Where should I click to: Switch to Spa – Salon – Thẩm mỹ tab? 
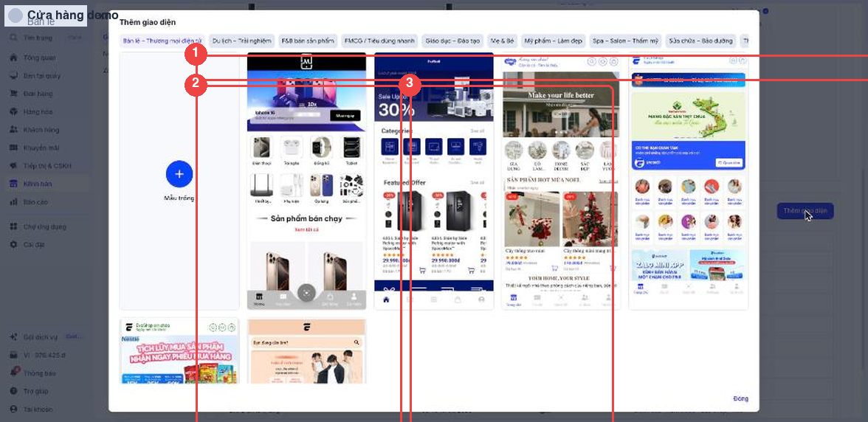point(626,41)
